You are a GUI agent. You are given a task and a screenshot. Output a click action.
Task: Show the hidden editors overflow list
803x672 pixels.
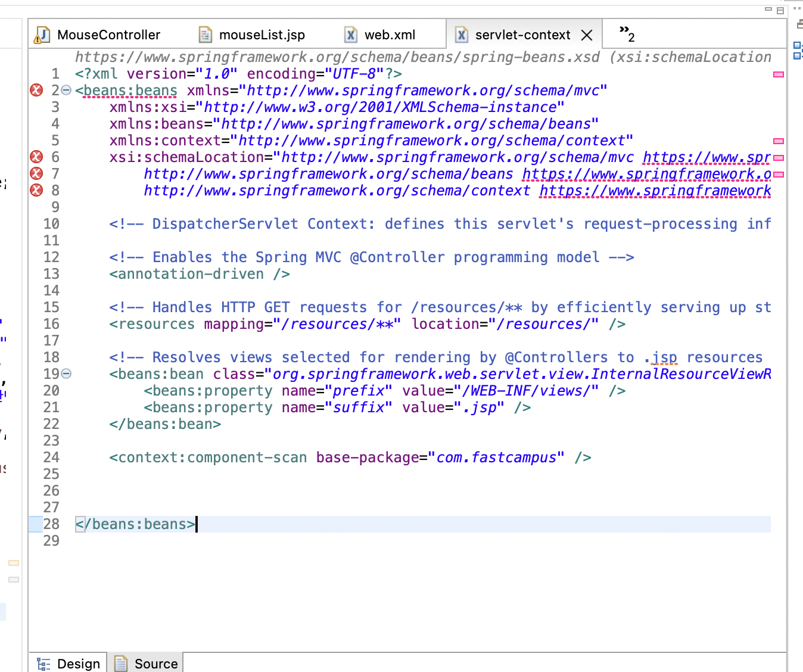point(627,33)
